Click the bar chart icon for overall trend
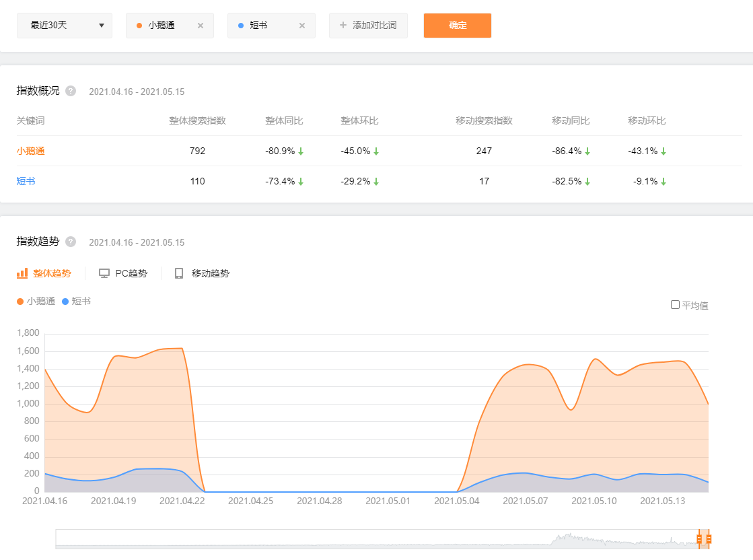The image size is (753, 560). tap(22, 273)
